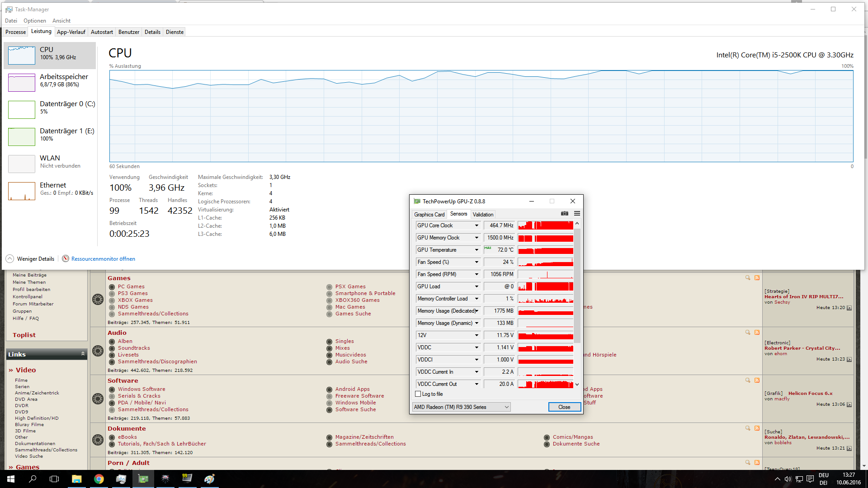Open Validation tab in GPU-Z

483,214
